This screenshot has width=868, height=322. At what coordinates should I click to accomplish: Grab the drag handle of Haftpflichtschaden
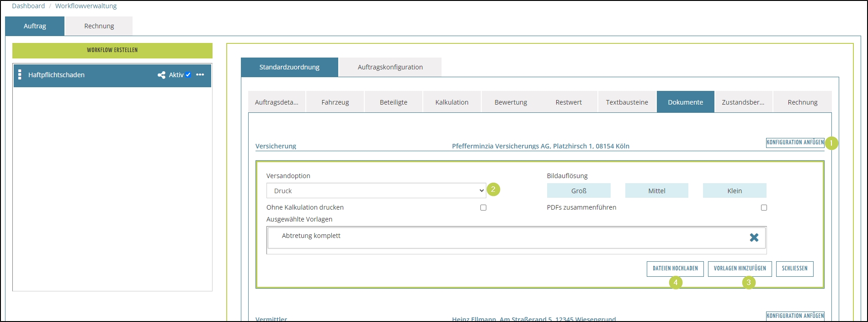20,75
